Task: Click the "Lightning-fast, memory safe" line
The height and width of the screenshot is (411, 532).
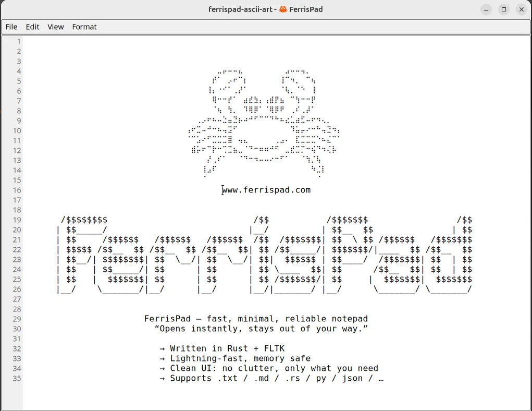Action: [x=235, y=358]
